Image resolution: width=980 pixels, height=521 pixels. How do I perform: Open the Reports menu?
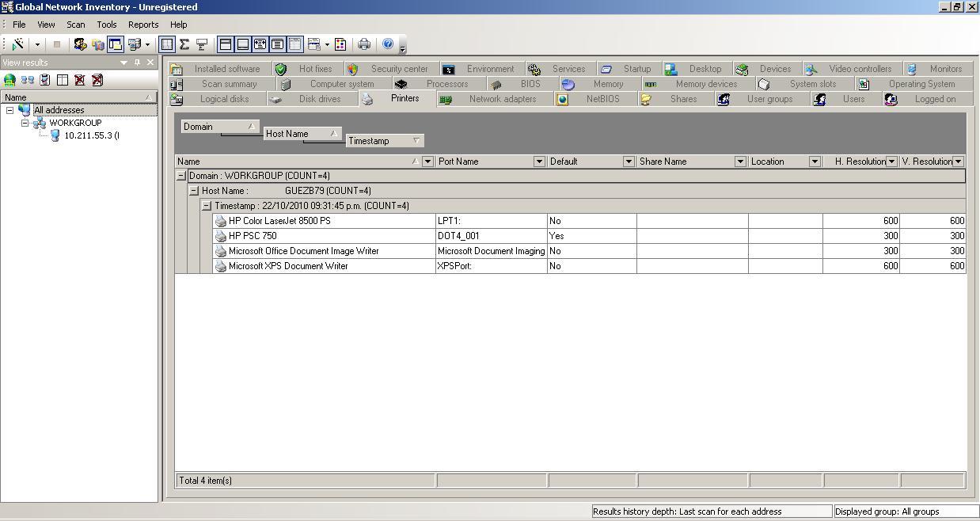[142, 25]
